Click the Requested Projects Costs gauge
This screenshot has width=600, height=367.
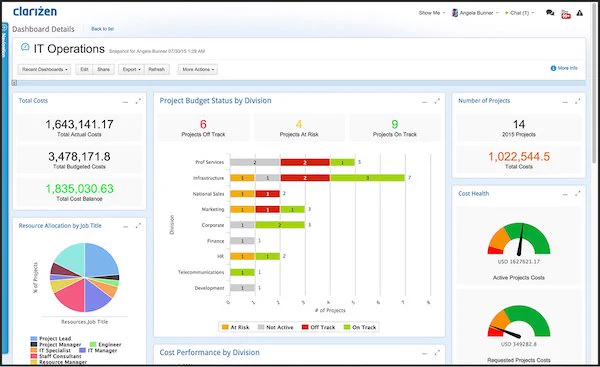518,321
